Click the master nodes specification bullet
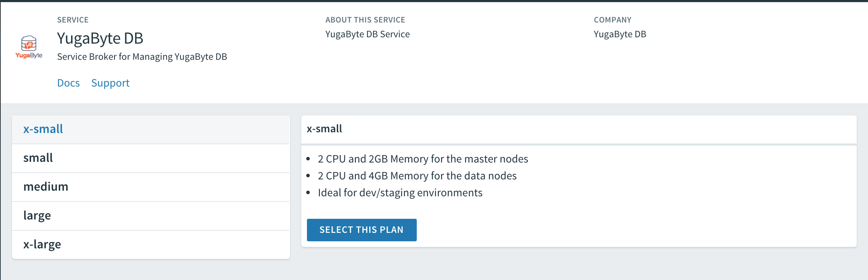The height and width of the screenshot is (280, 868). click(x=422, y=159)
